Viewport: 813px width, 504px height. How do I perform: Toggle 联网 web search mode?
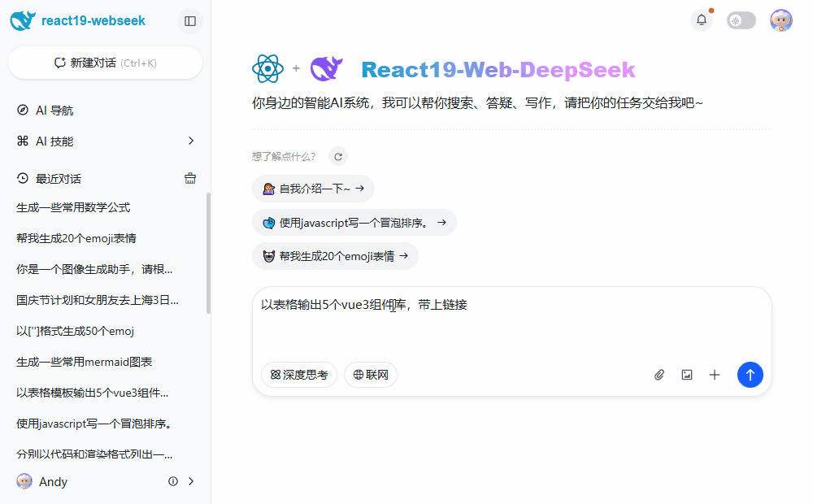[371, 375]
